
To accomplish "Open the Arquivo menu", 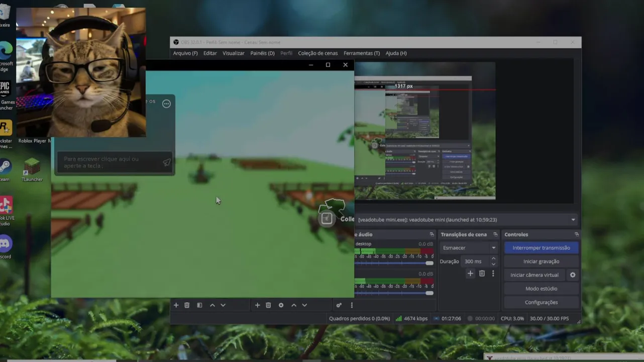I will (x=185, y=53).
